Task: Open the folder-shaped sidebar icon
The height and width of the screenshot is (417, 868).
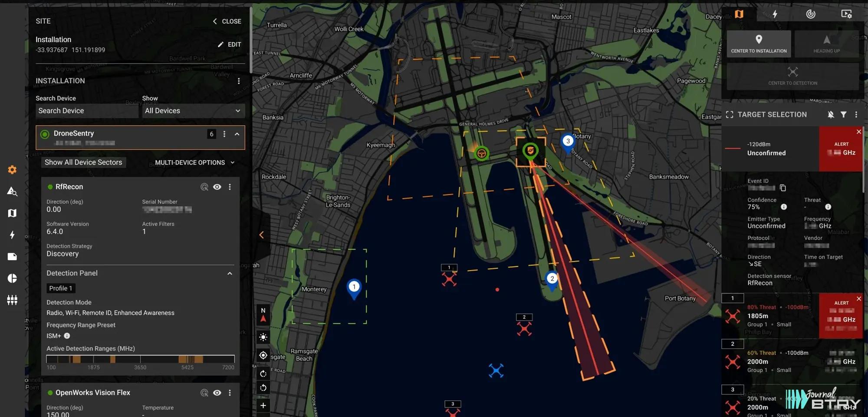Action: click(12, 256)
